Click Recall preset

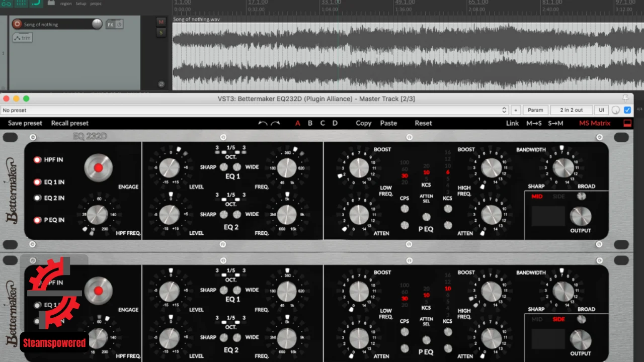70,123
